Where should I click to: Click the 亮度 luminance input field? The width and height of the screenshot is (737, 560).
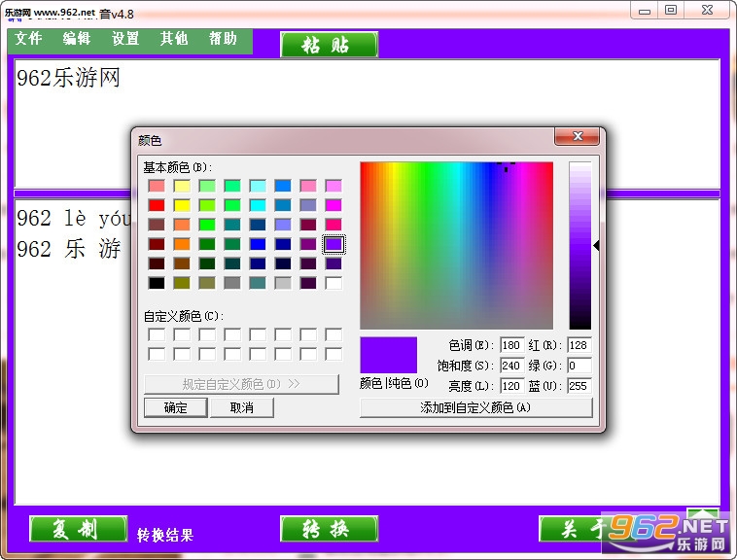511,386
